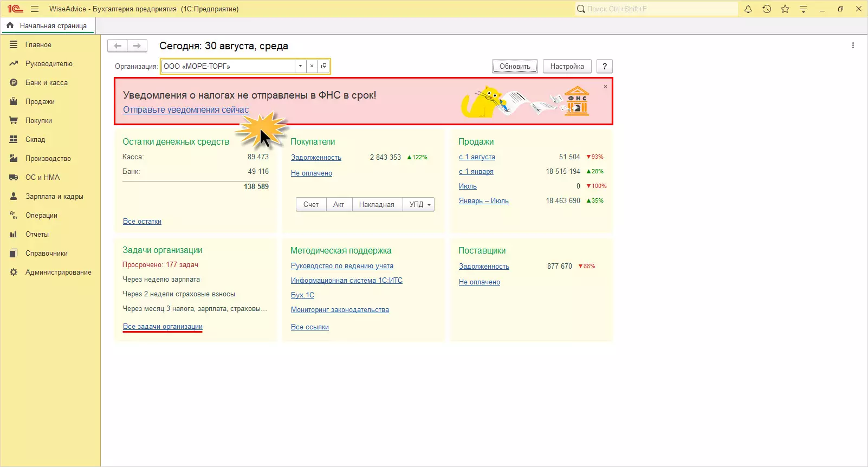Open the Июль sales link
Viewport: 868px width, 467px height.
(468, 186)
